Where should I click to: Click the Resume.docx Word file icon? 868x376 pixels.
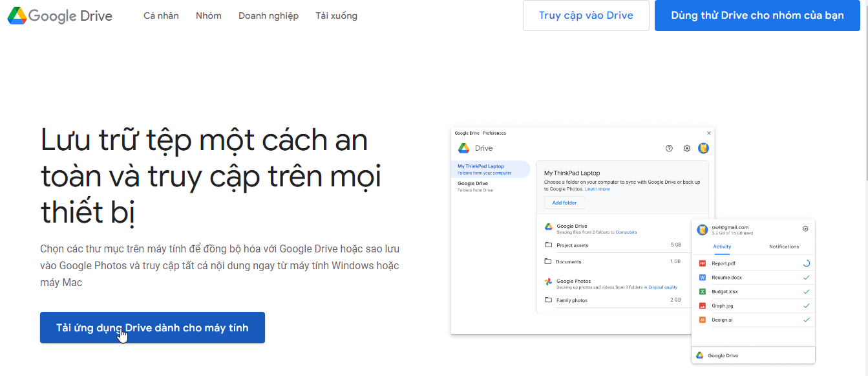point(703,278)
